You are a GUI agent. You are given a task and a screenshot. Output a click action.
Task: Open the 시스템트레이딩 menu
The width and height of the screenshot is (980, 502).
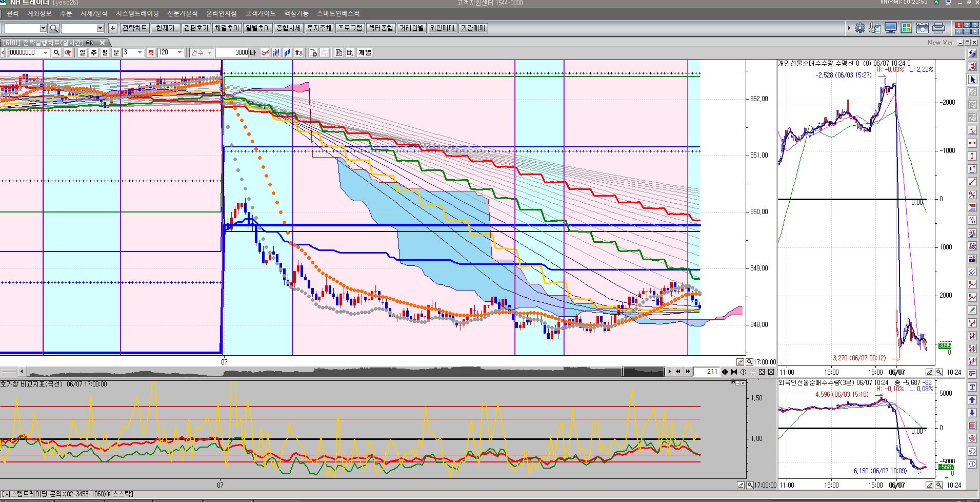click(137, 13)
